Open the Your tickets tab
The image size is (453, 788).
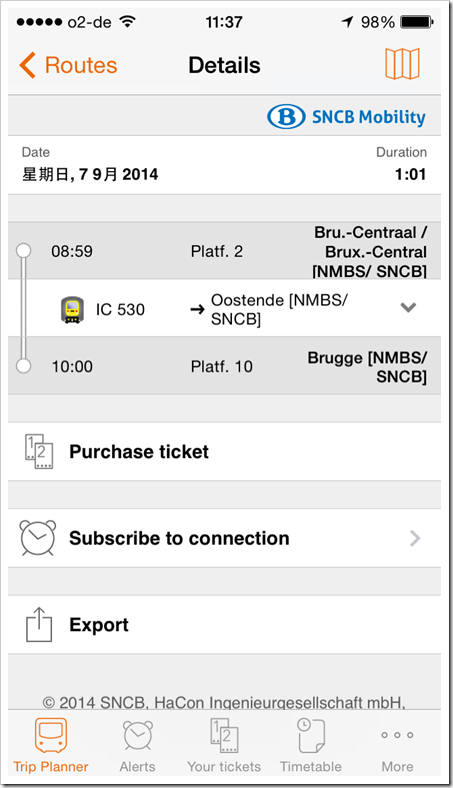(x=224, y=746)
